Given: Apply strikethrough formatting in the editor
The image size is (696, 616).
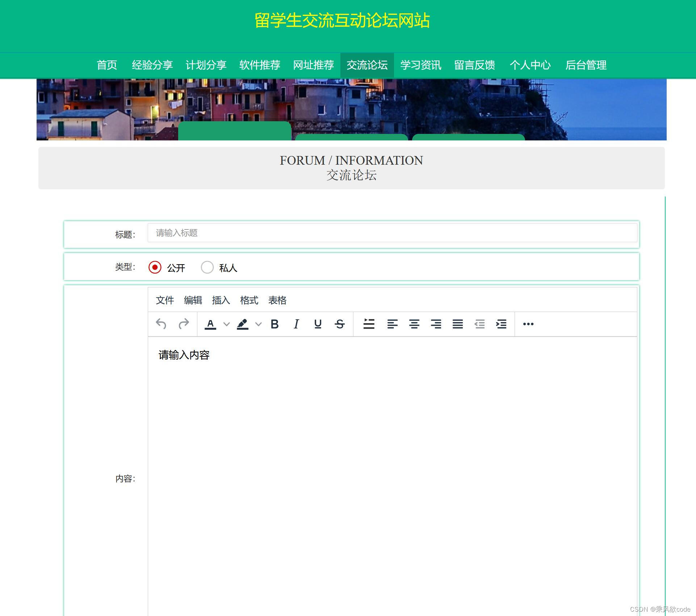Looking at the screenshot, I should click(x=339, y=324).
